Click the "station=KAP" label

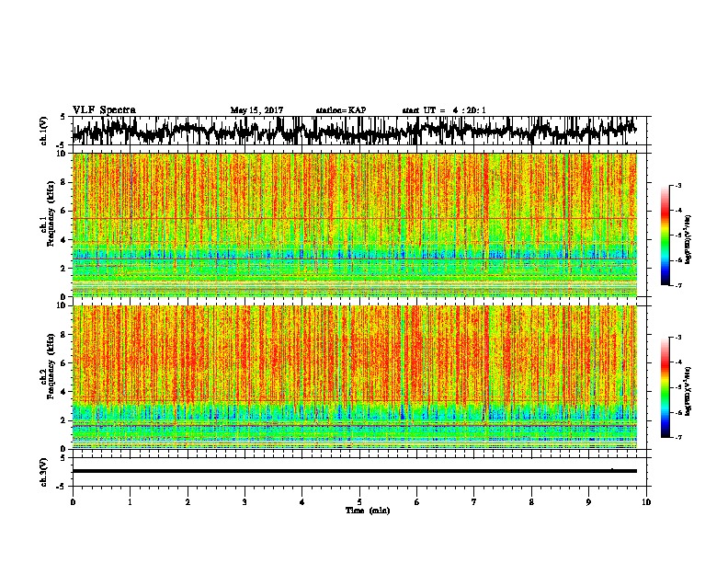pyautogui.click(x=340, y=110)
